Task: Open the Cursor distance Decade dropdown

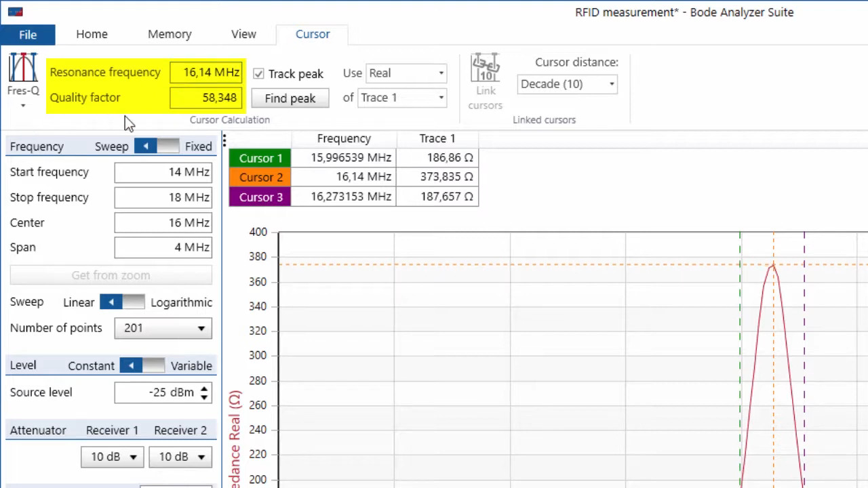Action: pos(567,84)
